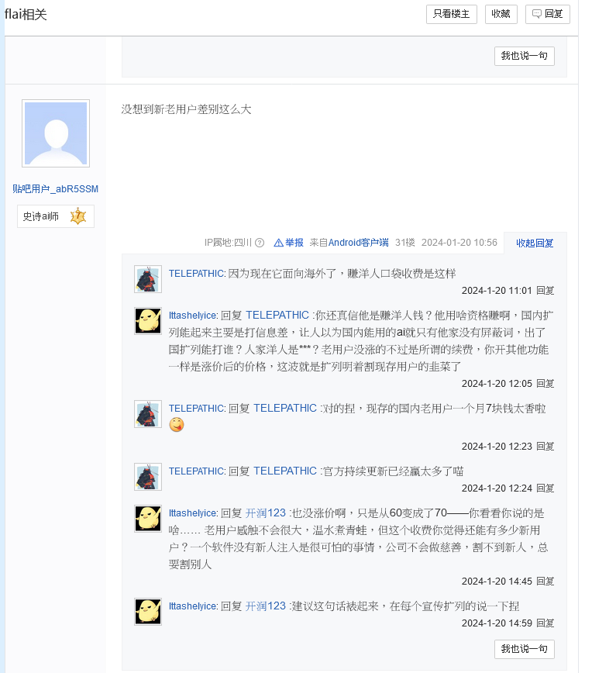616x673 pixels.
Task: Click the 31楼 floor number
Action: (405, 243)
